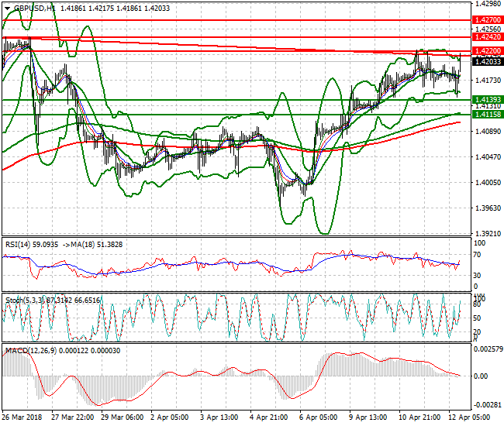Click the RSI scale value 30
Viewport: 504px width, 426px height.
tap(478, 275)
